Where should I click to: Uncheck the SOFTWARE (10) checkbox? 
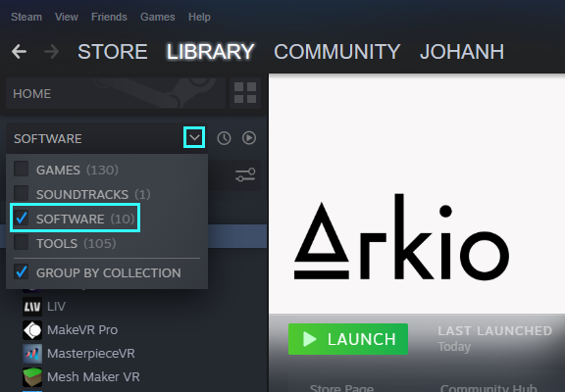(22, 218)
